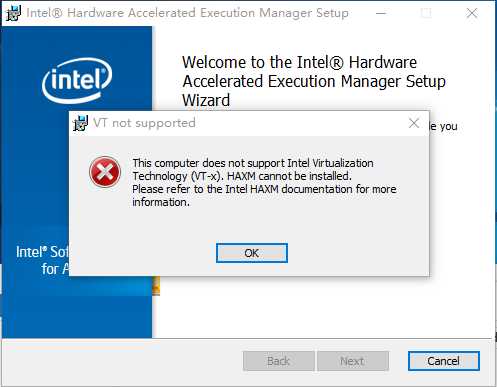Click the partially hidden Intel Software text
This screenshot has height=387, width=497.
coord(42,260)
